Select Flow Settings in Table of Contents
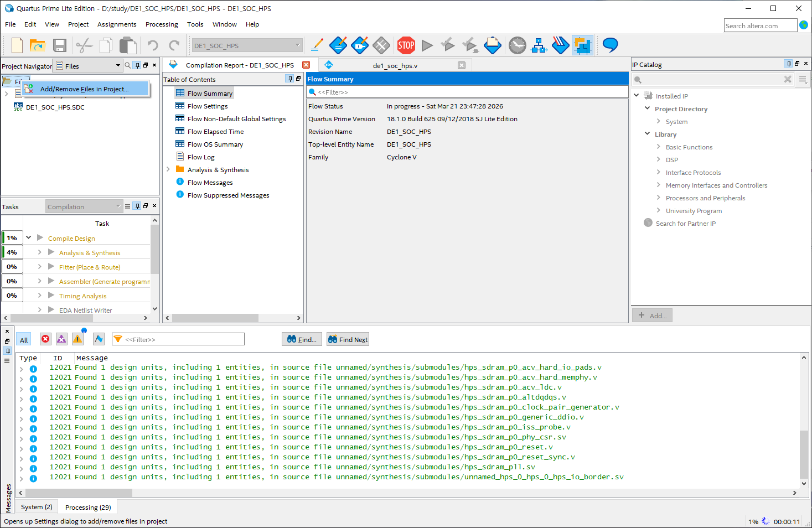Image resolution: width=812 pixels, height=528 pixels. pyautogui.click(x=208, y=106)
